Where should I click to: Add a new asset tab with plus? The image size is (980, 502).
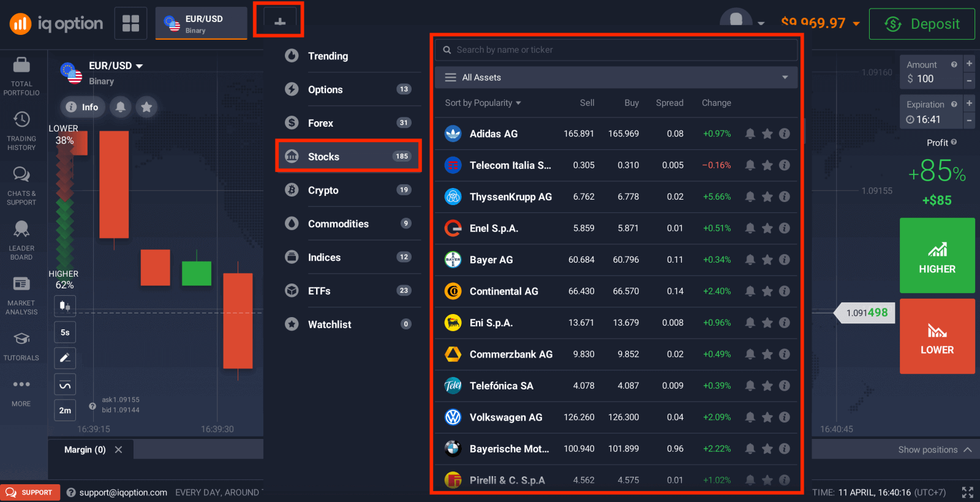(279, 21)
